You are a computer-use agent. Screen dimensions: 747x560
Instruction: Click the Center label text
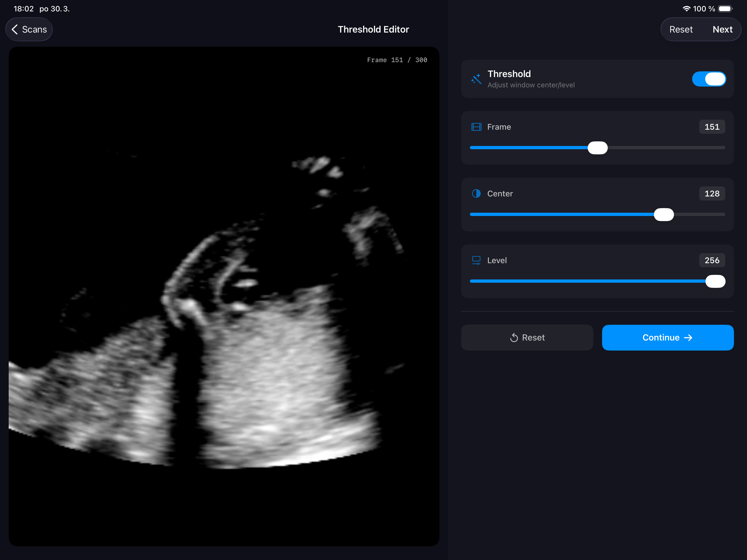pos(500,193)
